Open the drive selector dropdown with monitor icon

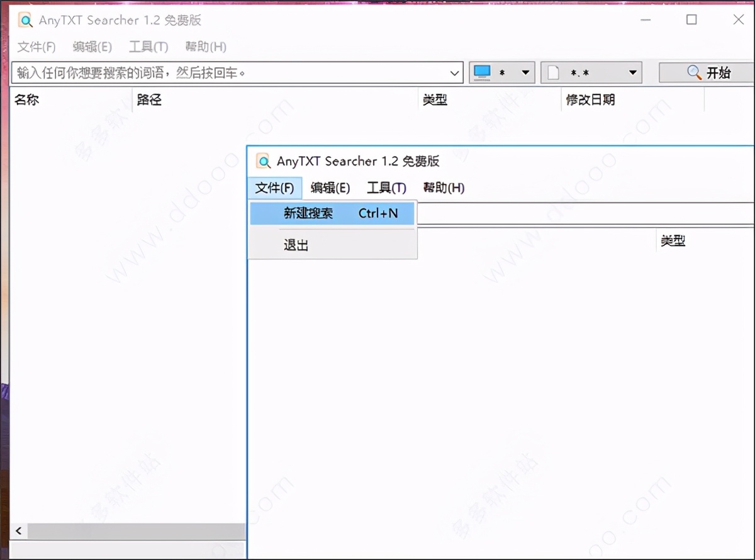pos(502,72)
